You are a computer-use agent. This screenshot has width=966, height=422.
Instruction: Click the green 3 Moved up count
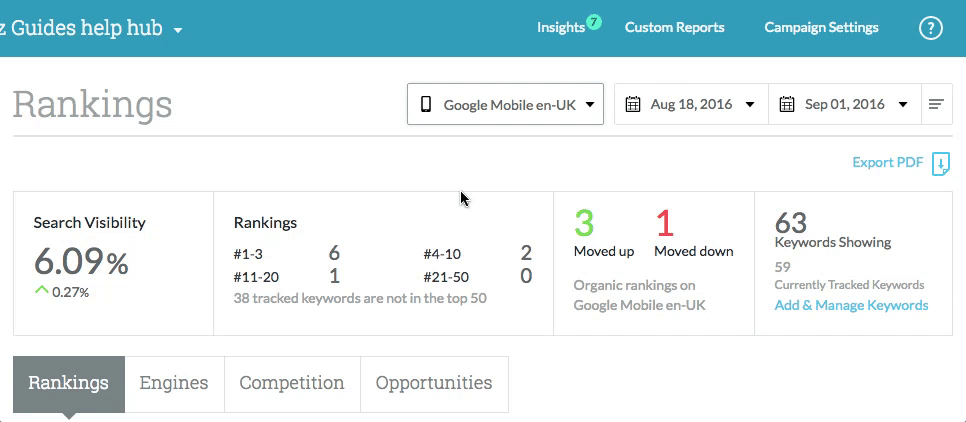tap(584, 224)
